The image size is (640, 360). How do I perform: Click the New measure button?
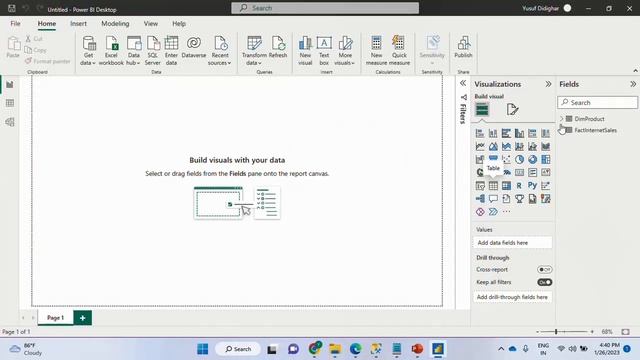click(376, 51)
